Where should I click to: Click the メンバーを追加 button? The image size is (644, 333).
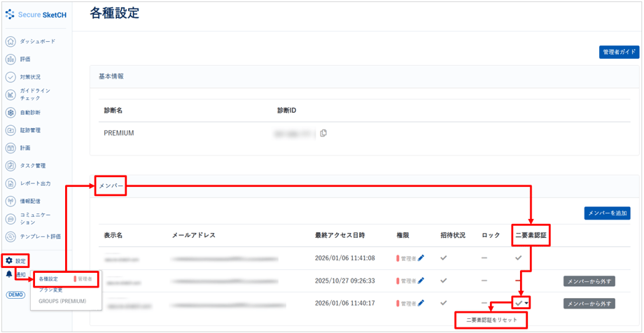point(607,213)
